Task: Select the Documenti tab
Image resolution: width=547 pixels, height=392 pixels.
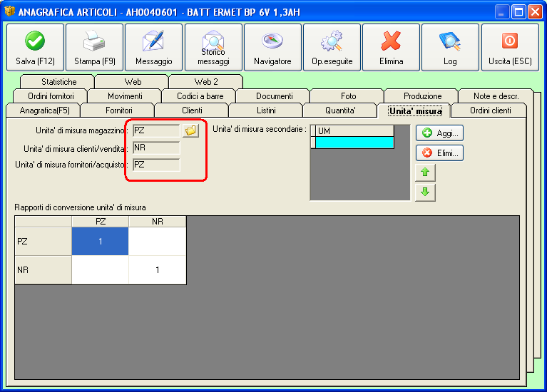Action: [x=274, y=96]
